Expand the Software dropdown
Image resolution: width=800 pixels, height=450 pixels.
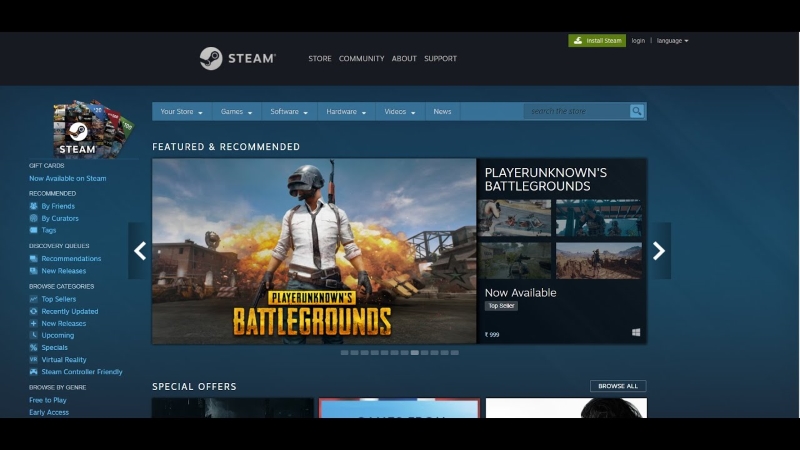tap(289, 111)
